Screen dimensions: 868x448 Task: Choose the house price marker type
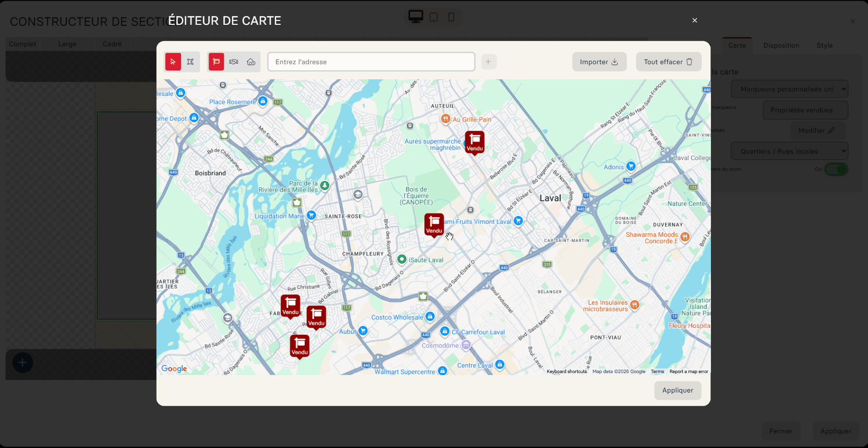pyautogui.click(x=251, y=62)
